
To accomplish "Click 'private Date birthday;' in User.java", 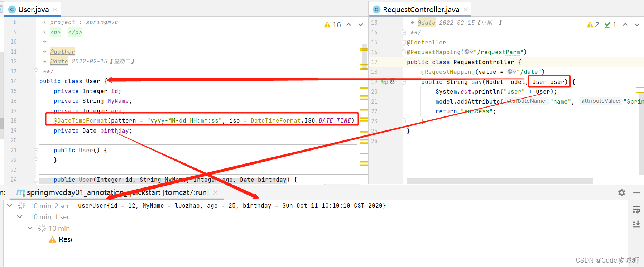I will 93,130.
